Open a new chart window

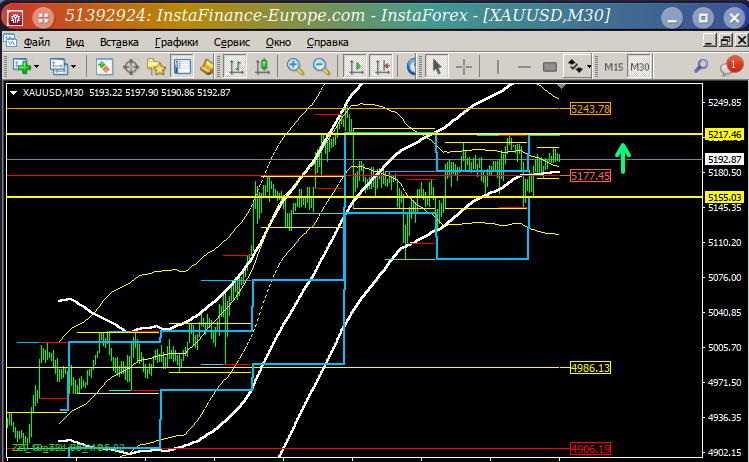[21, 66]
